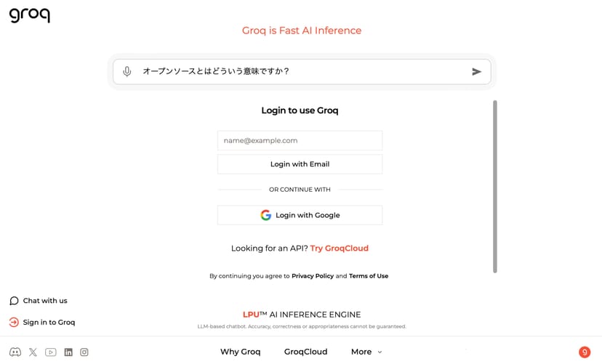Expand the More dropdown menu
Image resolution: width=602 pixels, height=364 pixels.
(366, 352)
